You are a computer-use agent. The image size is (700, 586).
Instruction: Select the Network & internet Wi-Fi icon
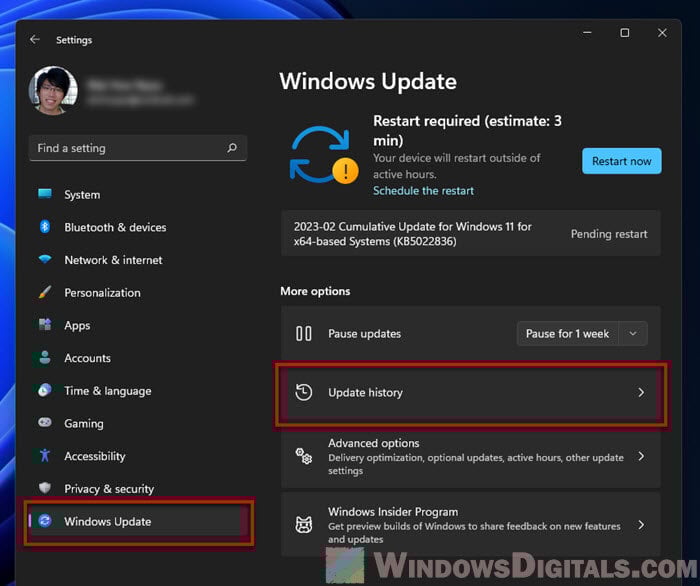[x=45, y=260]
